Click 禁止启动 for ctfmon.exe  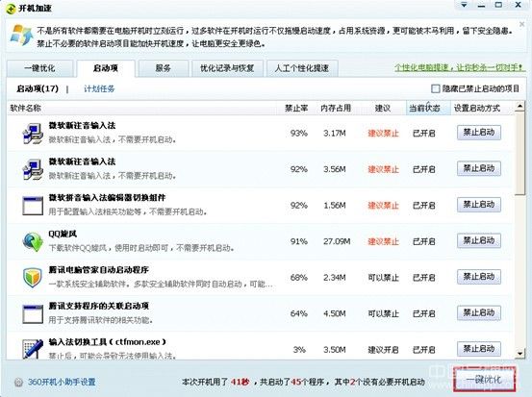click(479, 349)
